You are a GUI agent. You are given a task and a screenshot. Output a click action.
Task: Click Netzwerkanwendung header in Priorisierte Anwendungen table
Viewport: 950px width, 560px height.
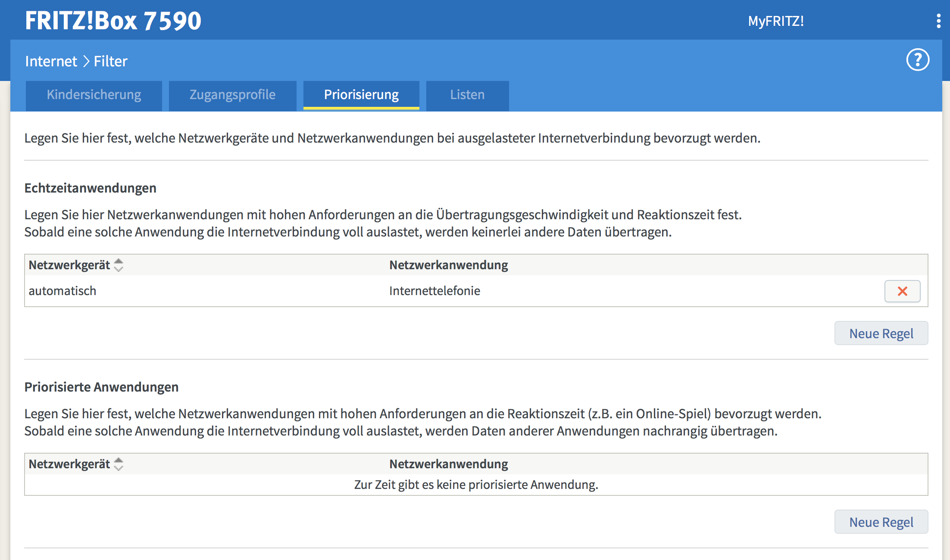pos(448,464)
